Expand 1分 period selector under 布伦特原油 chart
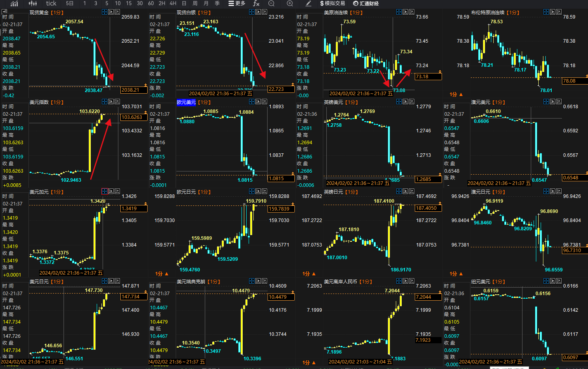The height and width of the screenshot is (369, 588). pos(456,94)
